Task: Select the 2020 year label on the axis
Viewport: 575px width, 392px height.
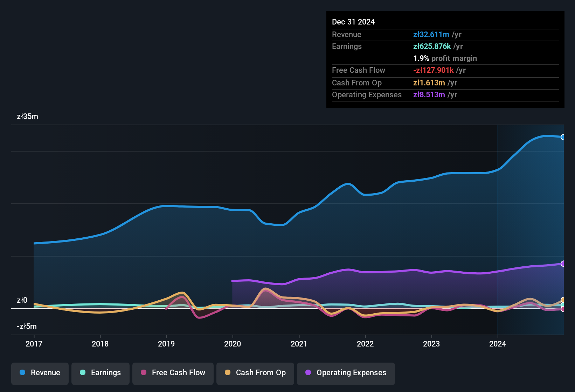Action: (x=233, y=344)
